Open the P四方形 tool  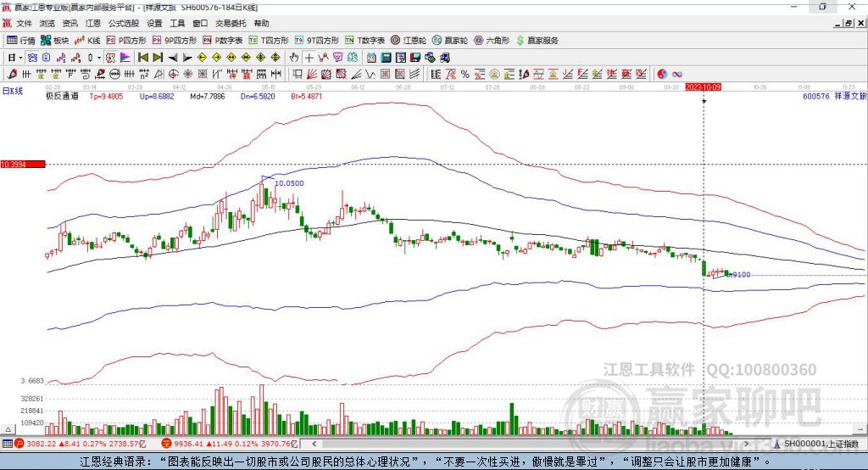(126, 41)
